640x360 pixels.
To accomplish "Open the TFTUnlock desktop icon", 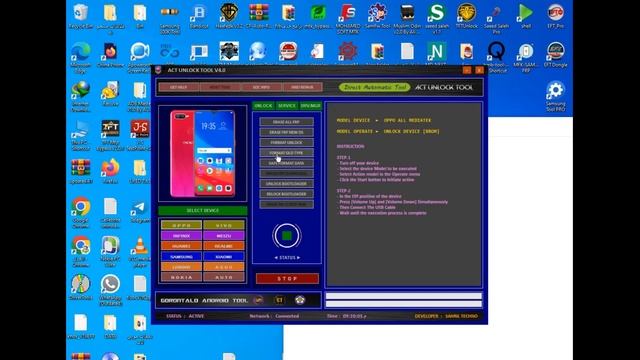I will point(467,16).
